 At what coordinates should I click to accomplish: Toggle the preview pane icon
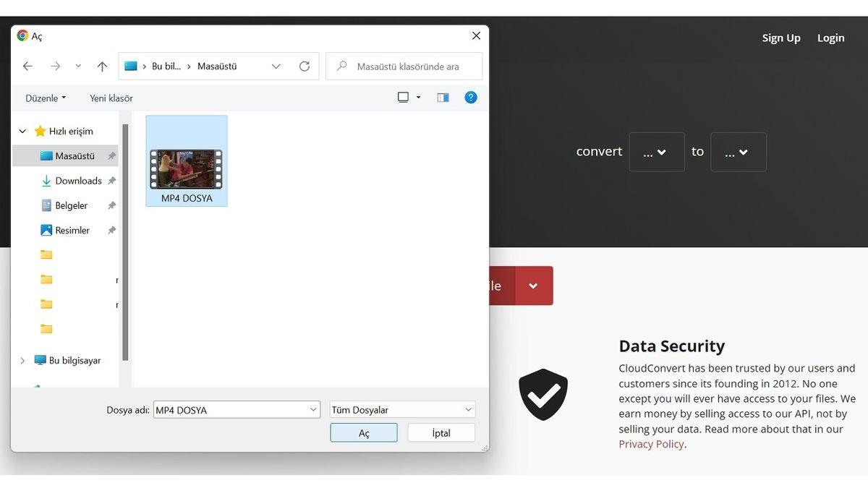443,98
